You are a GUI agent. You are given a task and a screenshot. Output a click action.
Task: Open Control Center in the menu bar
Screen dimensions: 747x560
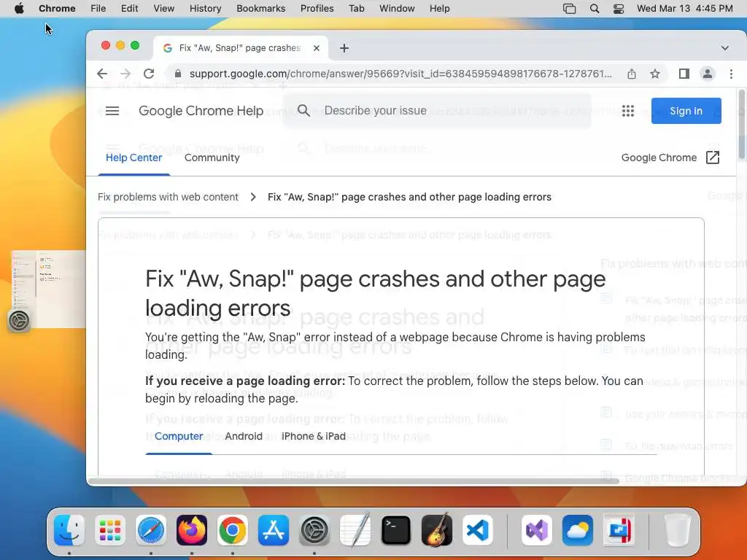point(619,9)
